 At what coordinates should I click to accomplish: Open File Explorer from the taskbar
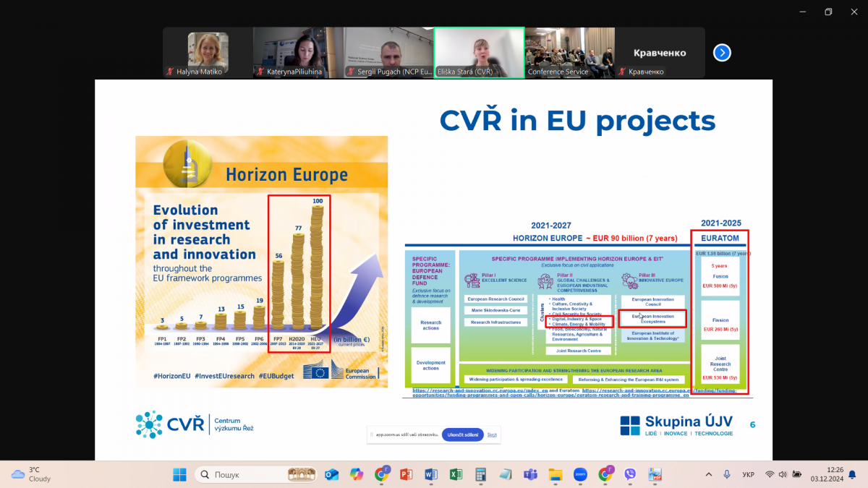[x=555, y=475]
